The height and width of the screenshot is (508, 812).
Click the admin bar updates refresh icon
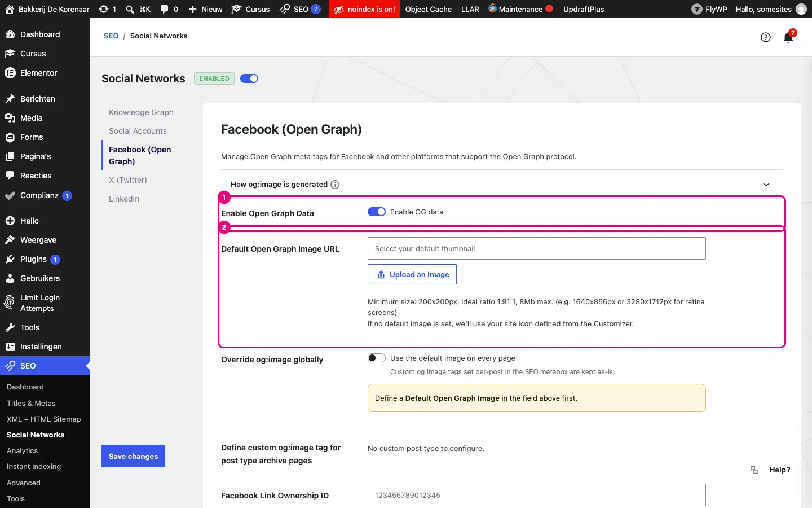coord(103,9)
